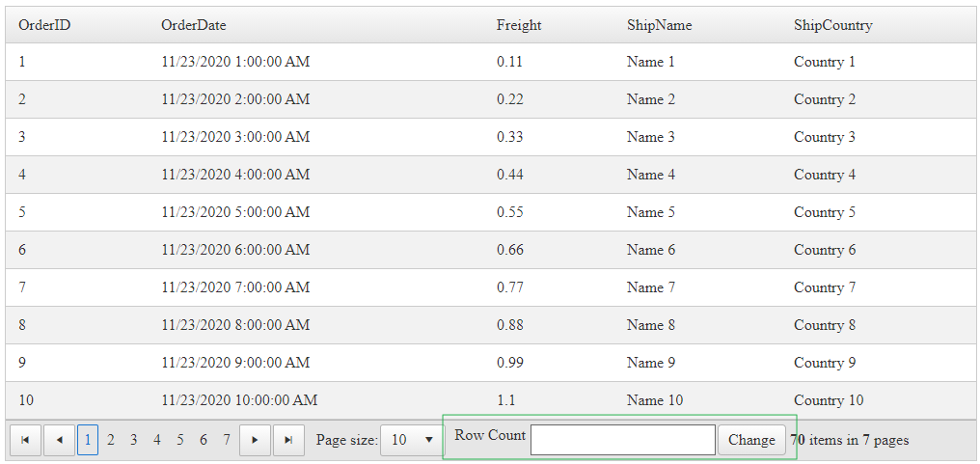Go to the first page of the grid

25,440
